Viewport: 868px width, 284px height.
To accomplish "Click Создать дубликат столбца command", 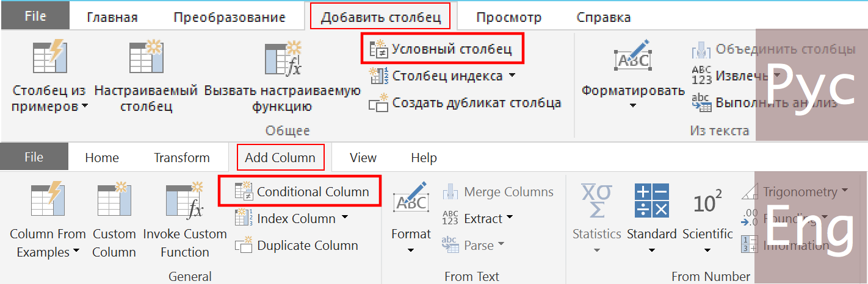I will [465, 103].
